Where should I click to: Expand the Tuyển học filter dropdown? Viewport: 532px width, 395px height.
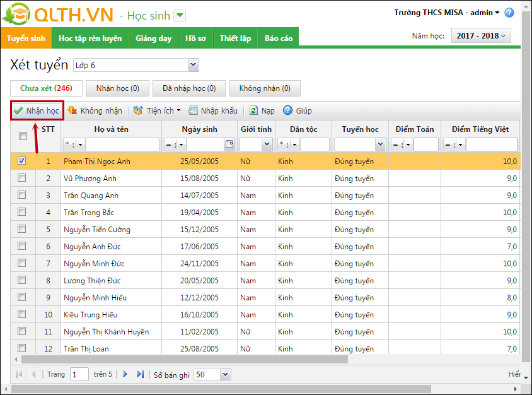(x=381, y=144)
